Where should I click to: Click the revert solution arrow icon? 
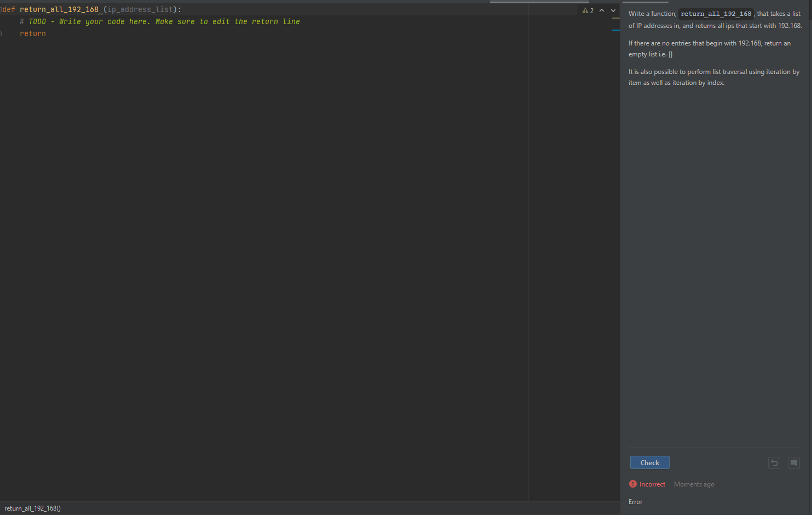[774, 462]
